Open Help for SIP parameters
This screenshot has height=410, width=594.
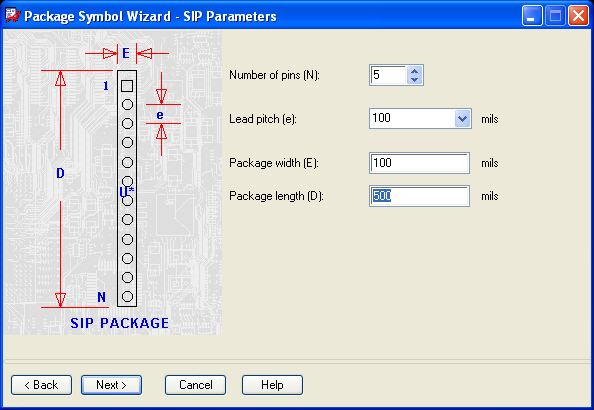tap(272, 385)
